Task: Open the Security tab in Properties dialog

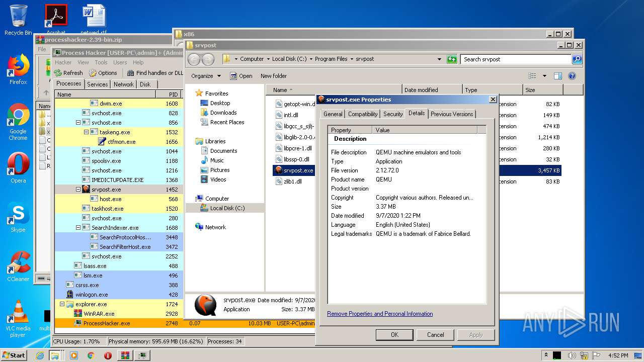Action: tap(393, 114)
